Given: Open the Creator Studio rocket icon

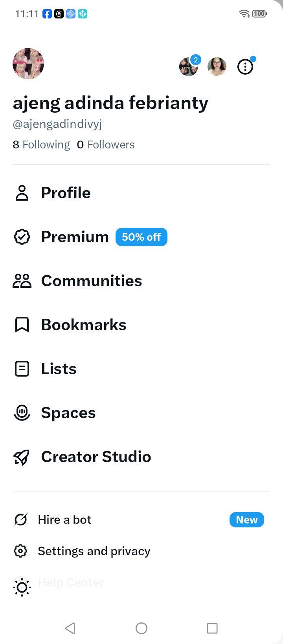Looking at the screenshot, I should pyautogui.click(x=22, y=457).
